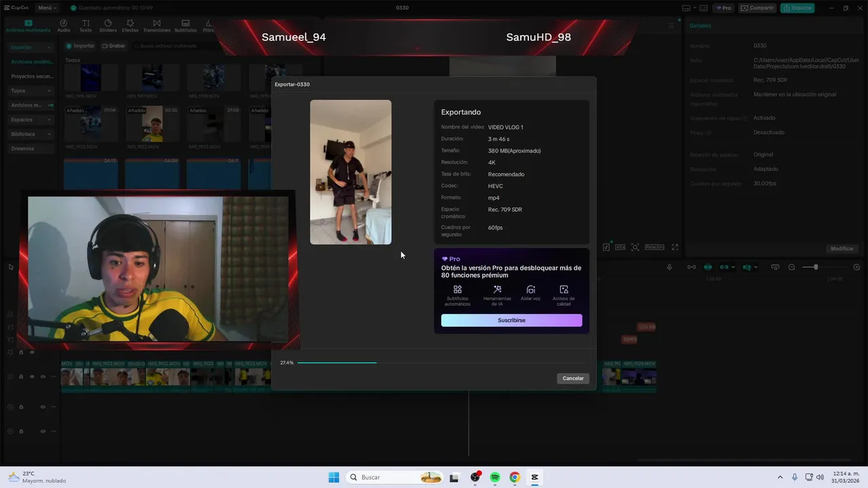
Task: Click the timeline zoom slider handle
Action: tap(815, 267)
